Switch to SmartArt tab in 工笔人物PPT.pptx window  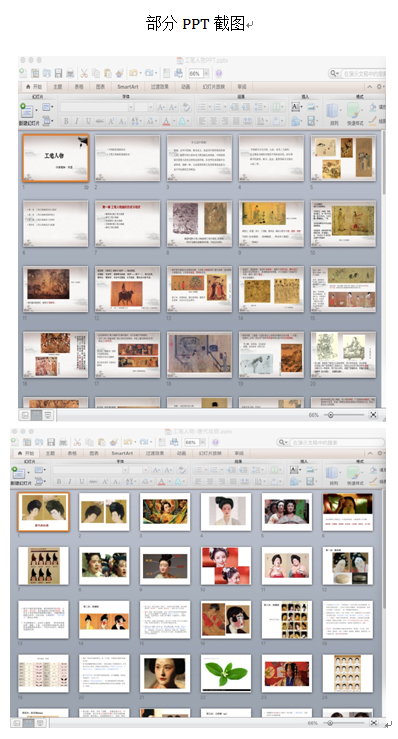128,87
